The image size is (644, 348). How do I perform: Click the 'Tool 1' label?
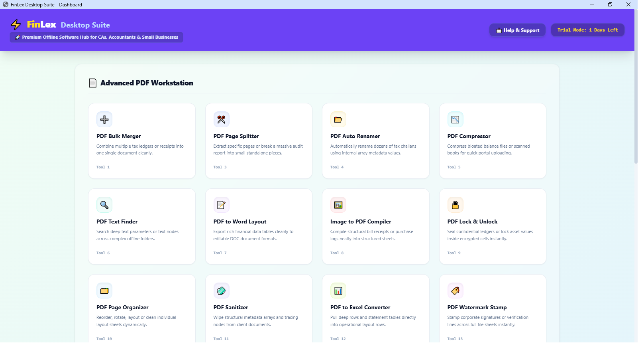click(103, 167)
